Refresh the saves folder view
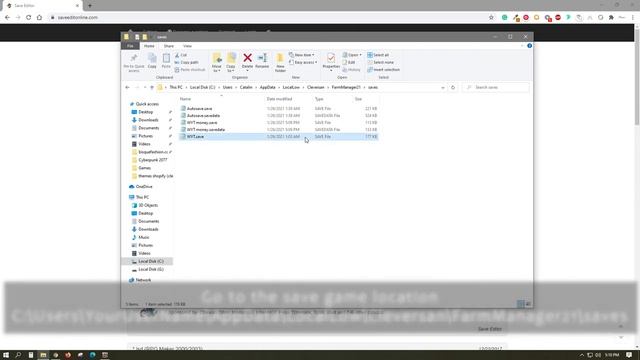 coord(453,87)
